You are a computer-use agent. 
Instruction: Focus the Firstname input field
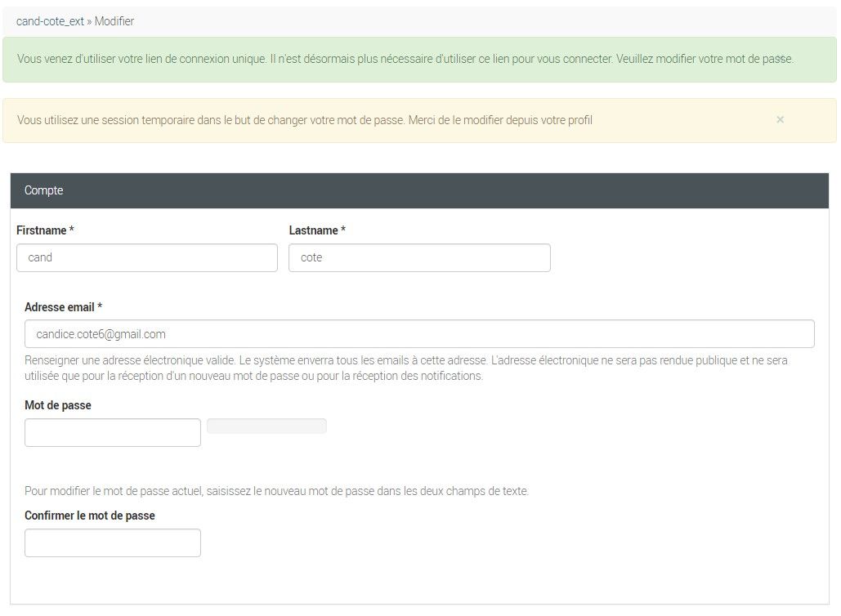(147, 257)
